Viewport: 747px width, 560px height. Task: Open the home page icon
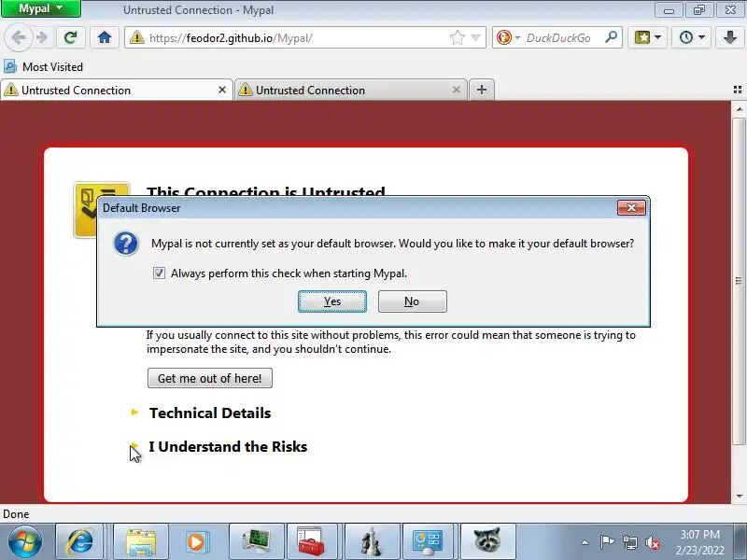pos(105,37)
